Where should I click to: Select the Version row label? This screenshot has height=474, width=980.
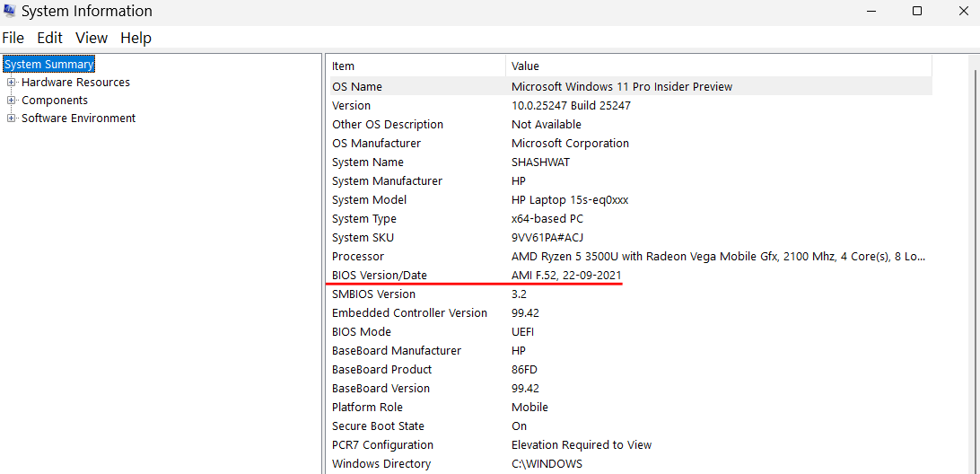(351, 106)
